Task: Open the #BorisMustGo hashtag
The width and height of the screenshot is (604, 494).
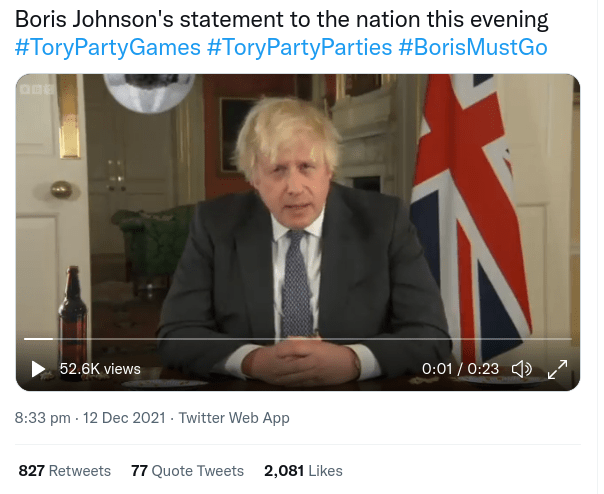Action: 472,48
